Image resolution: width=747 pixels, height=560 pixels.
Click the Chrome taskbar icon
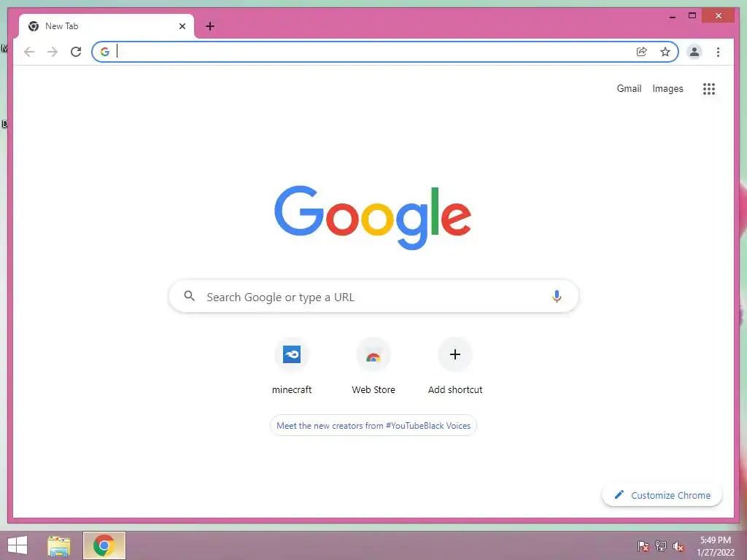pos(104,545)
